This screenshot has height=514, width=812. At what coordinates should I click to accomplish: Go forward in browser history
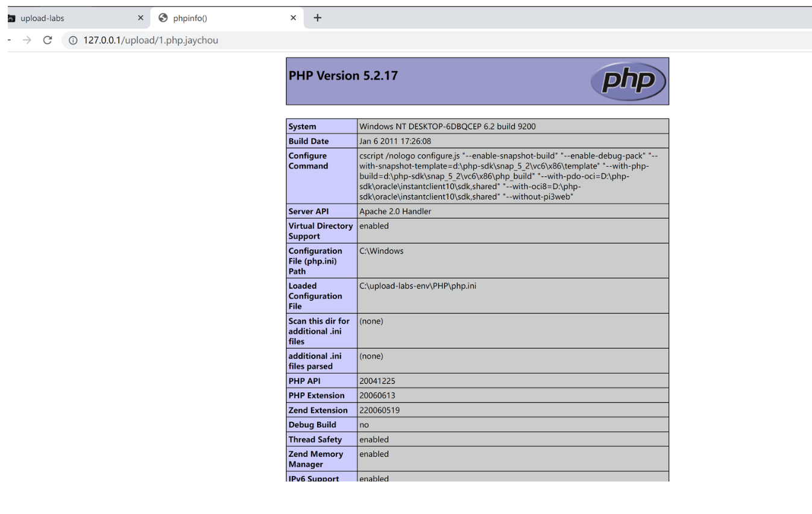(x=27, y=41)
